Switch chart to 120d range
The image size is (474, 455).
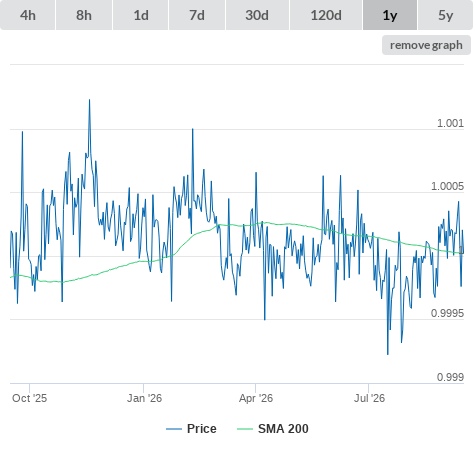tap(326, 15)
